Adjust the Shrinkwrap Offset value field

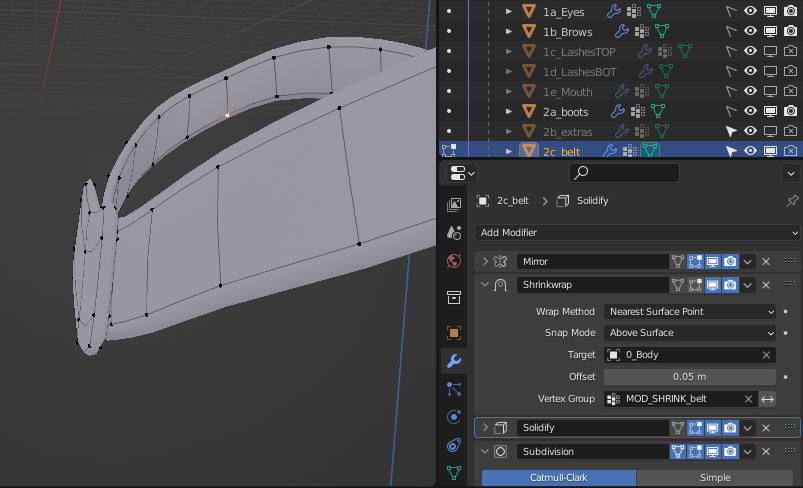(x=690, y=377)
